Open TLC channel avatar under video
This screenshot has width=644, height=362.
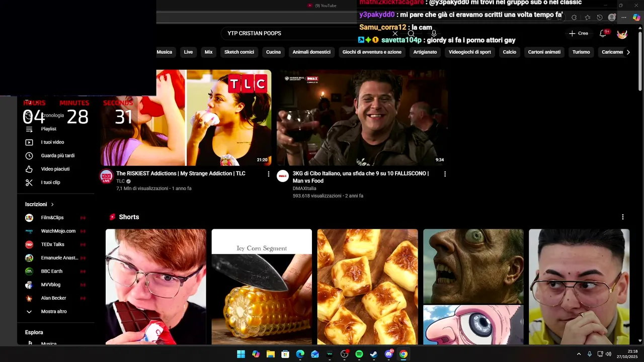coord(106,176)
